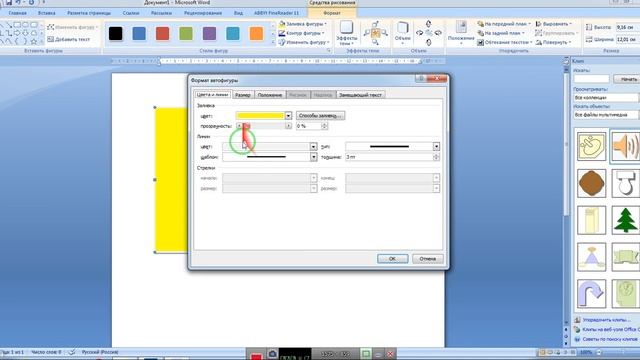640x360 pixels.
Task: Open the Ссылки ribbon tab
Action: click(131, 13)
